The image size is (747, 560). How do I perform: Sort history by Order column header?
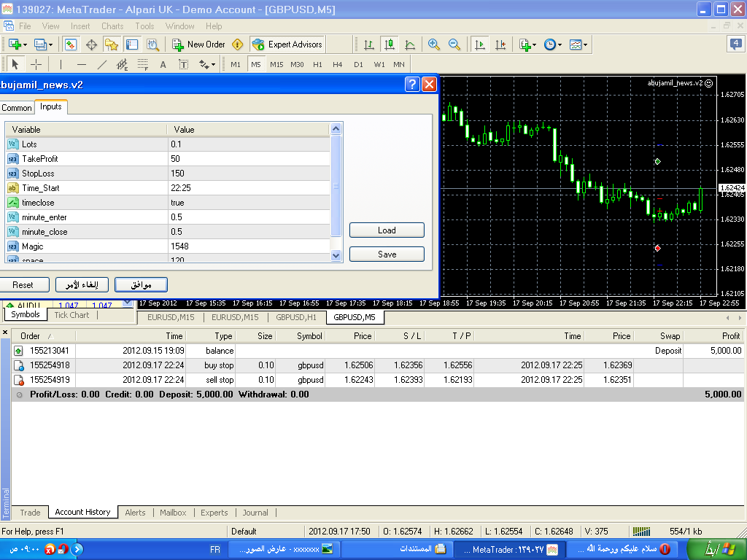tap(43, 335)
